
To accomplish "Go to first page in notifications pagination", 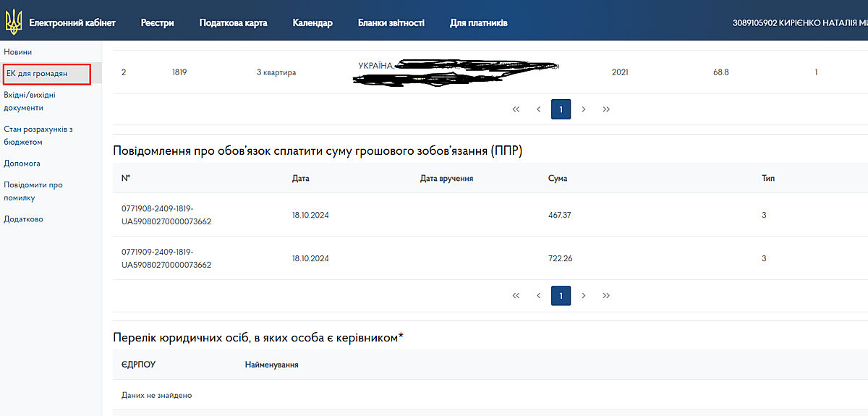I will [x=516, y=295].
